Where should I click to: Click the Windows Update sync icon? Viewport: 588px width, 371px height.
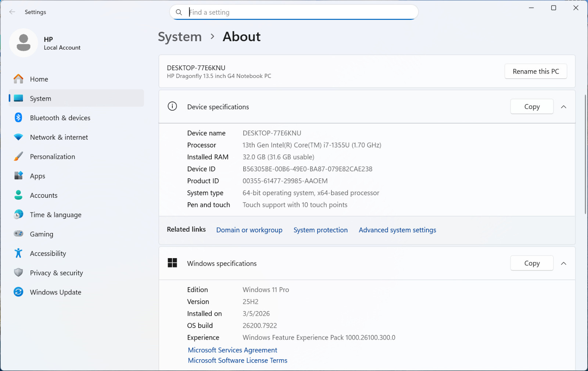pyautogui.click(x=18, y=292)
